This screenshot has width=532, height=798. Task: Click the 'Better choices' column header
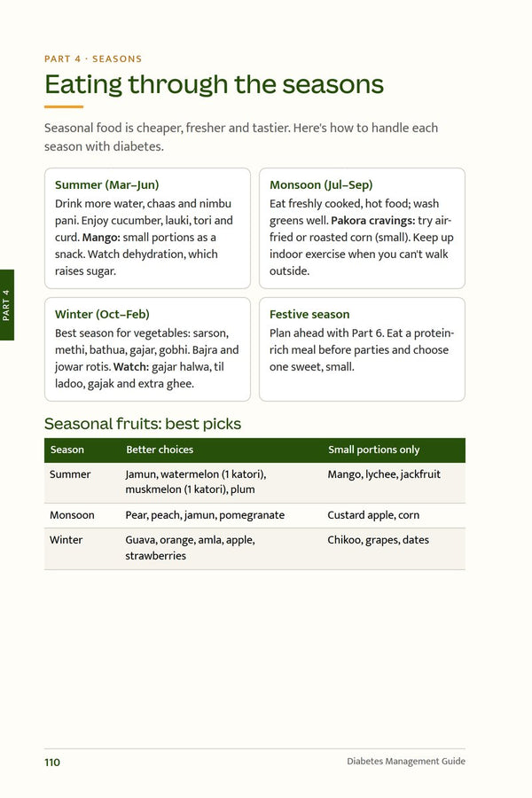coord(160,450)
